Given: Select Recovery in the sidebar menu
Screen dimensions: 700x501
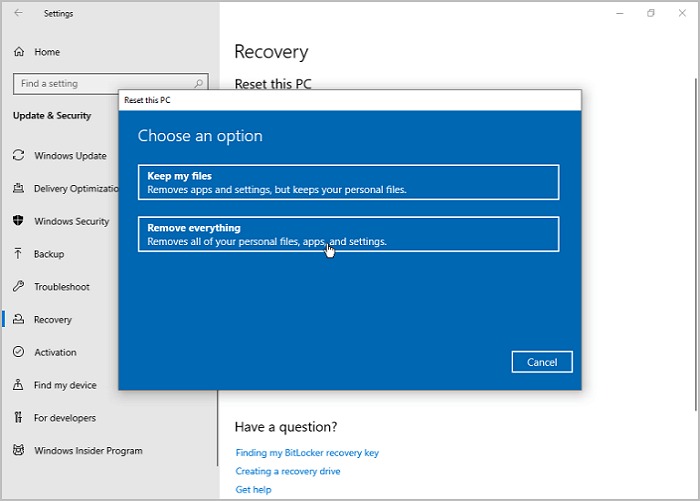Looking at the screenshot, I should 53,320.
